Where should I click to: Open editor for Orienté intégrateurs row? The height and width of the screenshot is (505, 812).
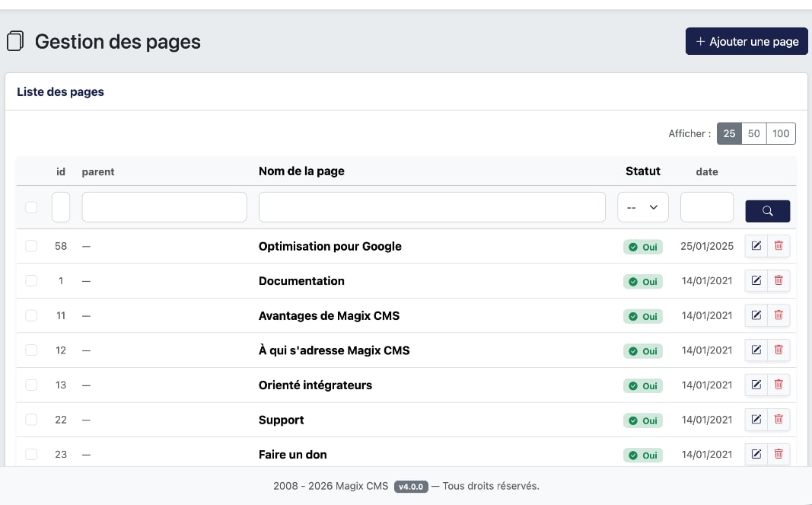(756, 385)
